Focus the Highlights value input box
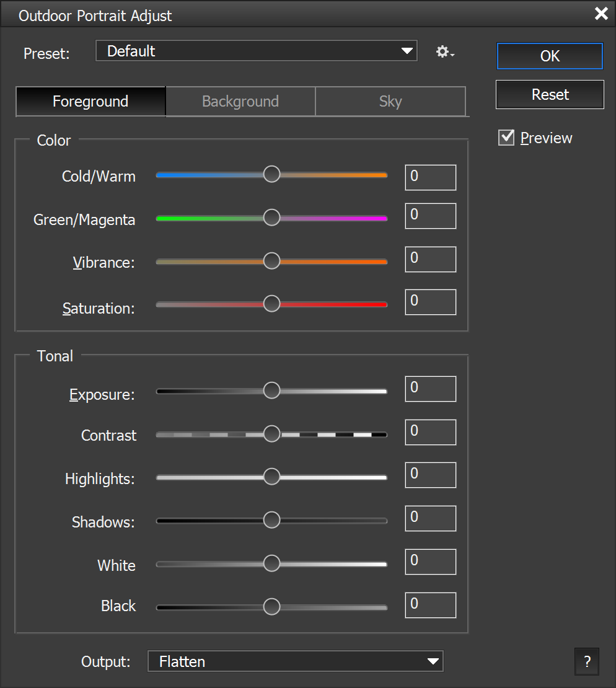Image resolution: width=616 pixels, height=688 pixels. point(431,475)
